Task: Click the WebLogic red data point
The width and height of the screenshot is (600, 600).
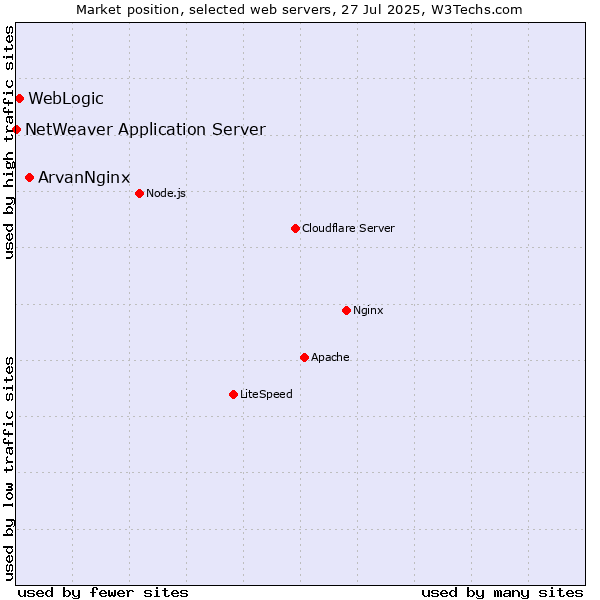Action: tap(20, 99)
